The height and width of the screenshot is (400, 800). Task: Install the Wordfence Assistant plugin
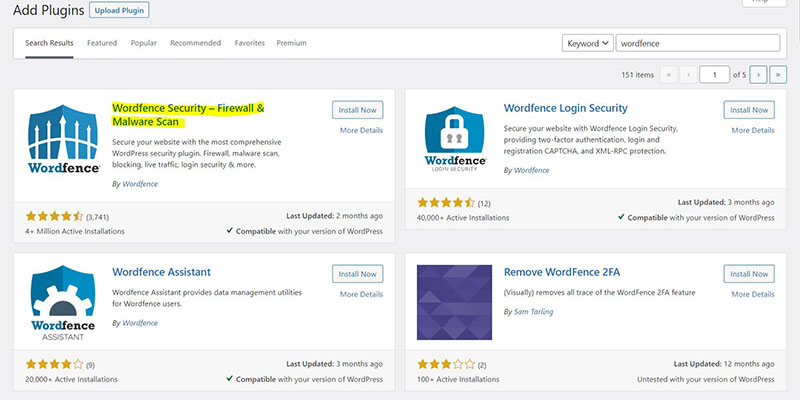pos(358,273)
